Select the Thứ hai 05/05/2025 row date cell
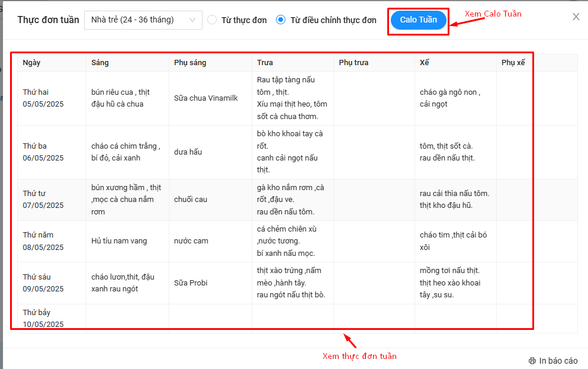Screen dimensions: 588x369 (43, 98)
